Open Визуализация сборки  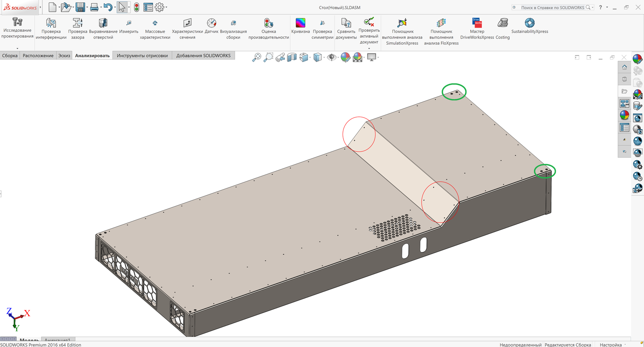click(x=233, y=29)
